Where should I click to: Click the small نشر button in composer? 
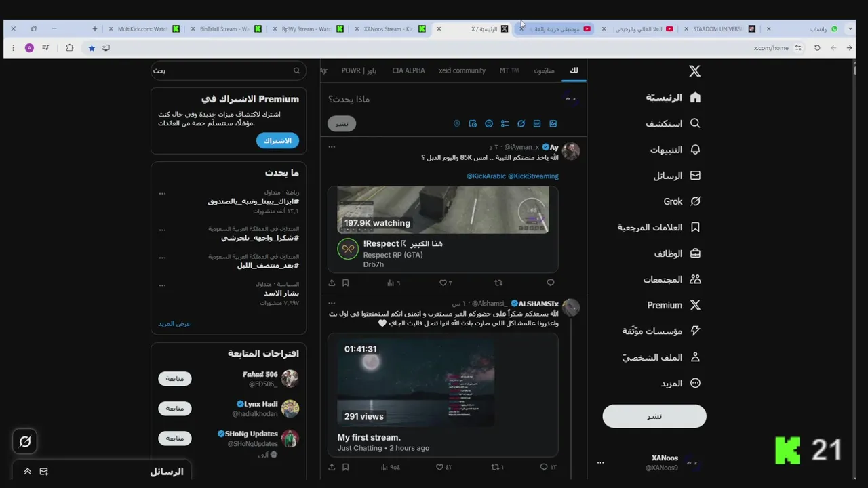[342, 124]
